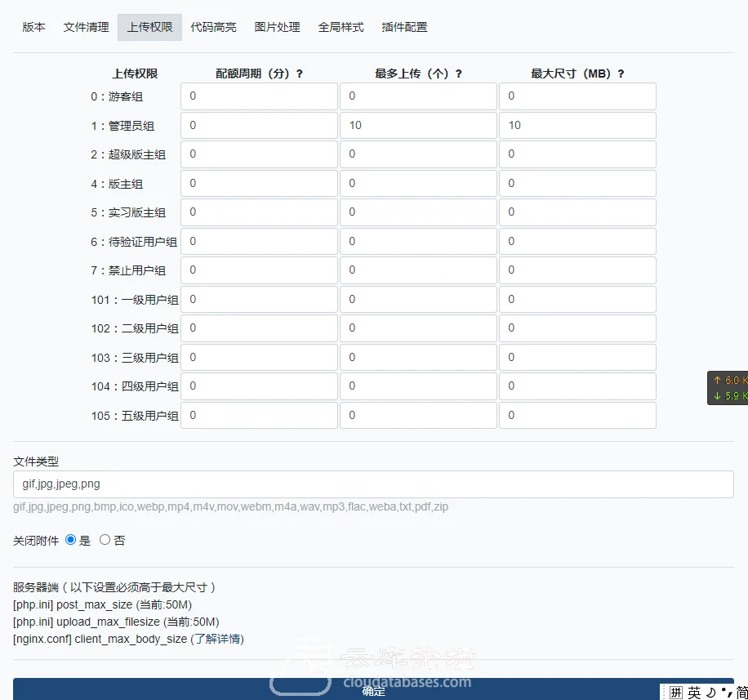Focus 待验证用户组 max upload count field
The width and height of the screenshot is (748, 700).
click(x=418, y=242)
